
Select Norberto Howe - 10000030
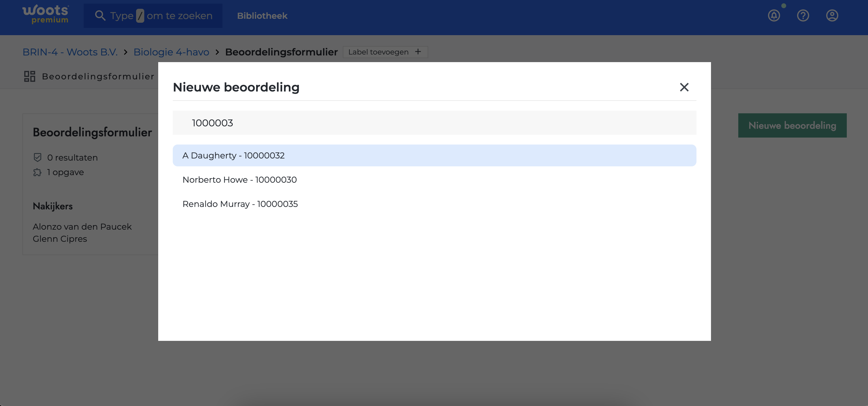tap(434, 180)
